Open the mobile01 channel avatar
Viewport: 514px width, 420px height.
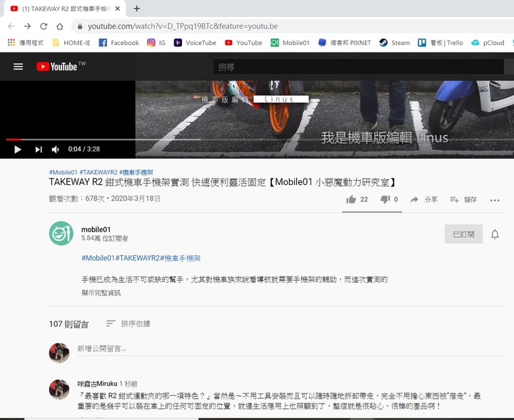(x=61, y=234)
